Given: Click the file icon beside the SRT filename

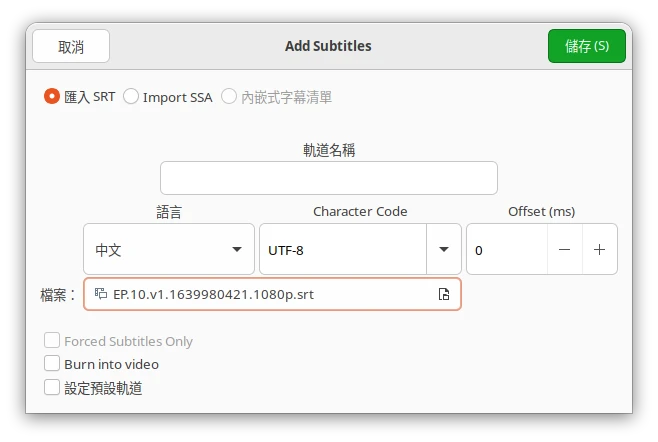Looking at the screenshot, I should [x=101, y=294].
